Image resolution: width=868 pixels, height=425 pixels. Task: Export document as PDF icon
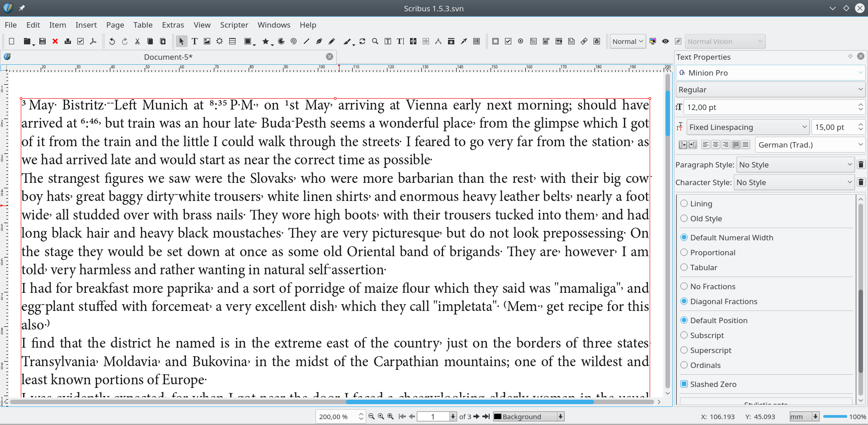tap(93, 41)
